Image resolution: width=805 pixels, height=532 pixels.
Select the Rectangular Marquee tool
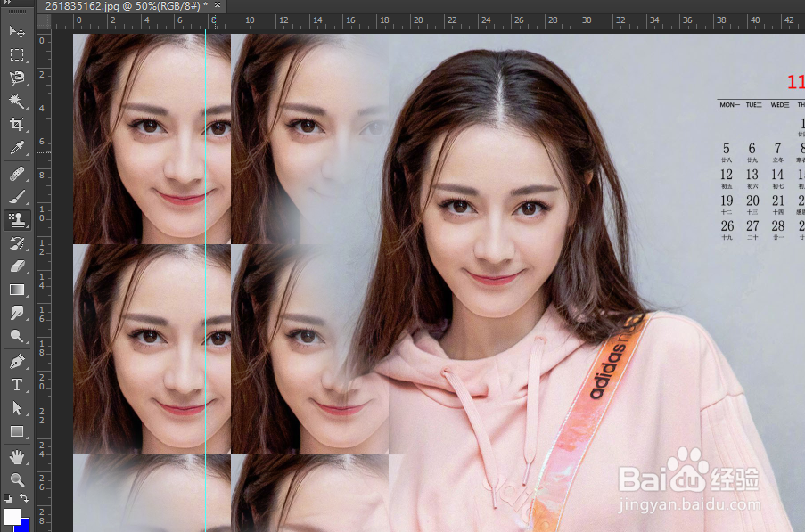[17, 55]
